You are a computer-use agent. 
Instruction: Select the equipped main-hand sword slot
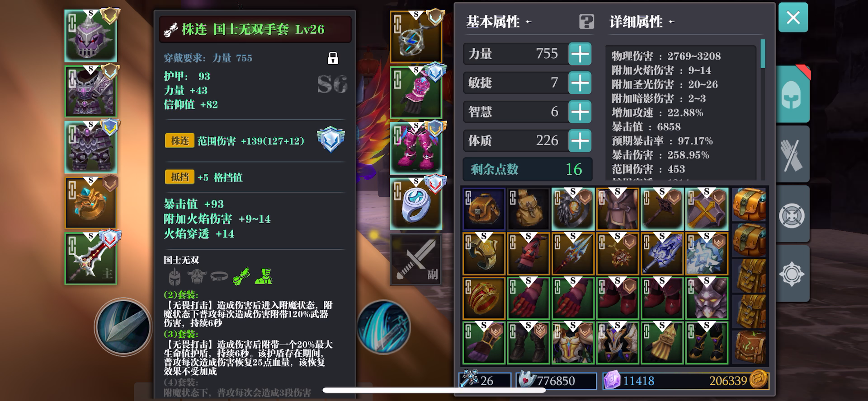(x=90, y=259)
